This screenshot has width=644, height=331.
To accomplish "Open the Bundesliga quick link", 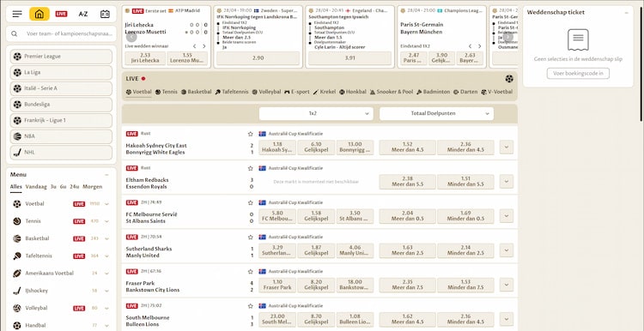I will 61,105.
